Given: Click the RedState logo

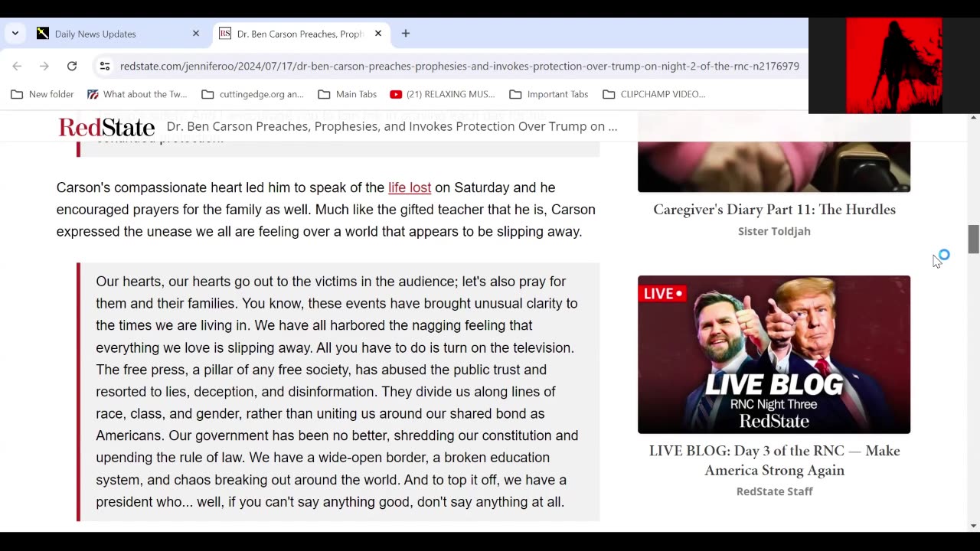Looking at the screenshot, I should coord(106,127).
